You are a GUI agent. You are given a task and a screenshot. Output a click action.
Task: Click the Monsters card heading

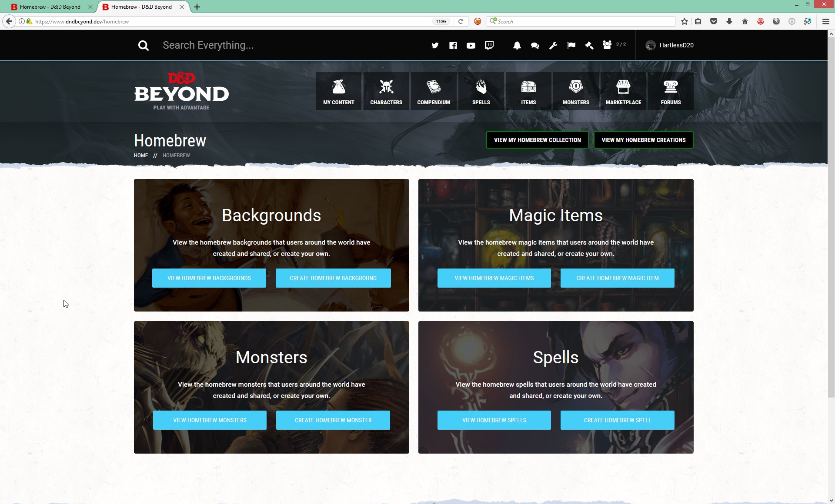(271, 358)
